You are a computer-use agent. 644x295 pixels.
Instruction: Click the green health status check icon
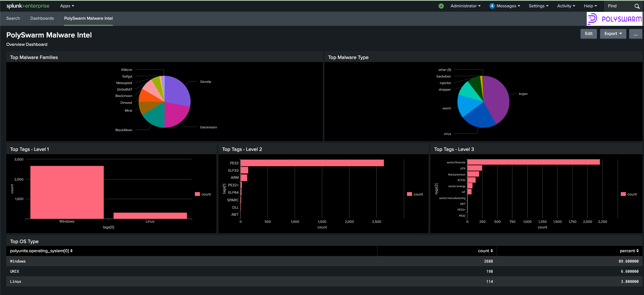coord(441,6)
